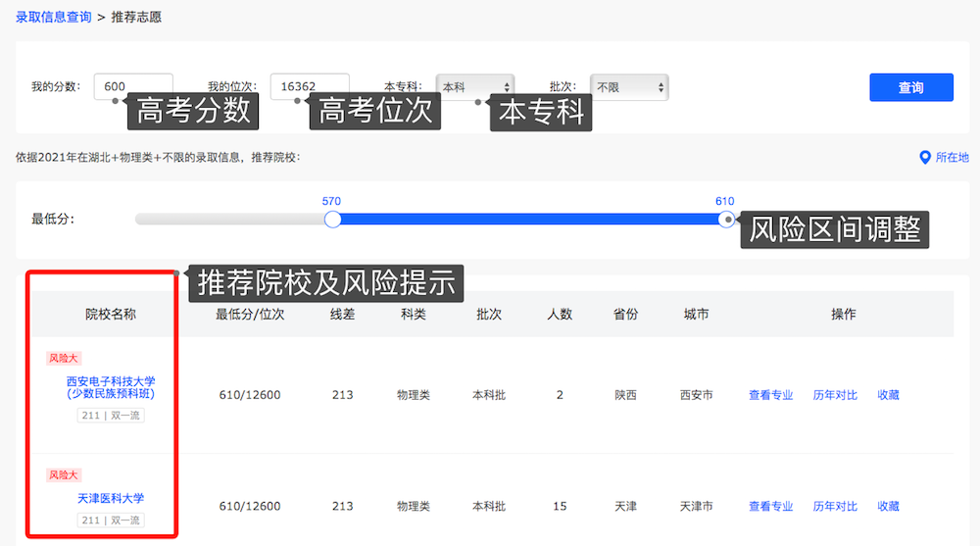Click 收藏 for 西安电子科技大学
The image size is (980, 546).
(888, 395)
